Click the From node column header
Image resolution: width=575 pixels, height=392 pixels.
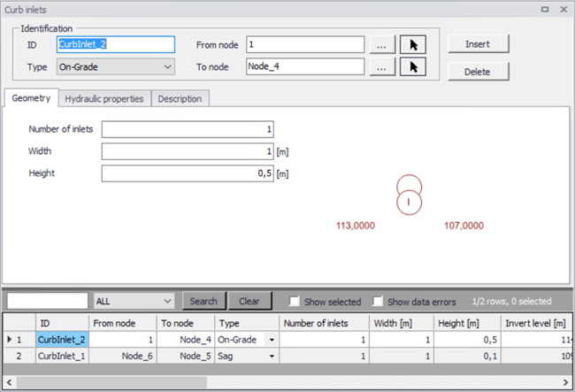click(x=122, y=323)
